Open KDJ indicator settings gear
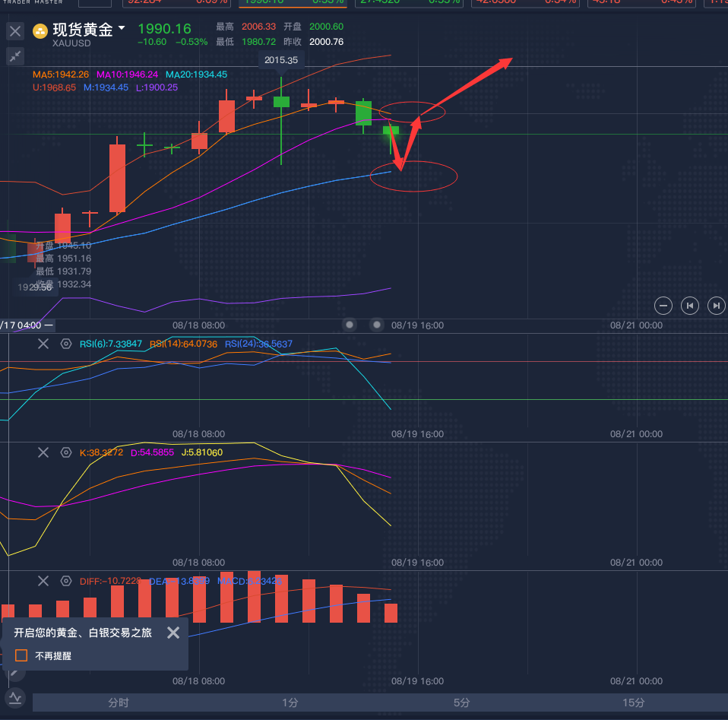728x720 pixels. (x=66, y=452)
